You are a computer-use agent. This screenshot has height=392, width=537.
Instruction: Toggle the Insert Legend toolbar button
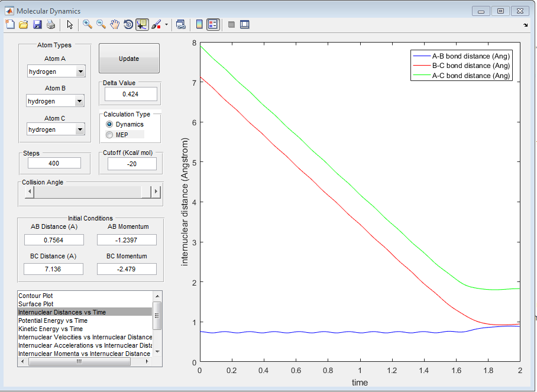(x=213, y=24)
